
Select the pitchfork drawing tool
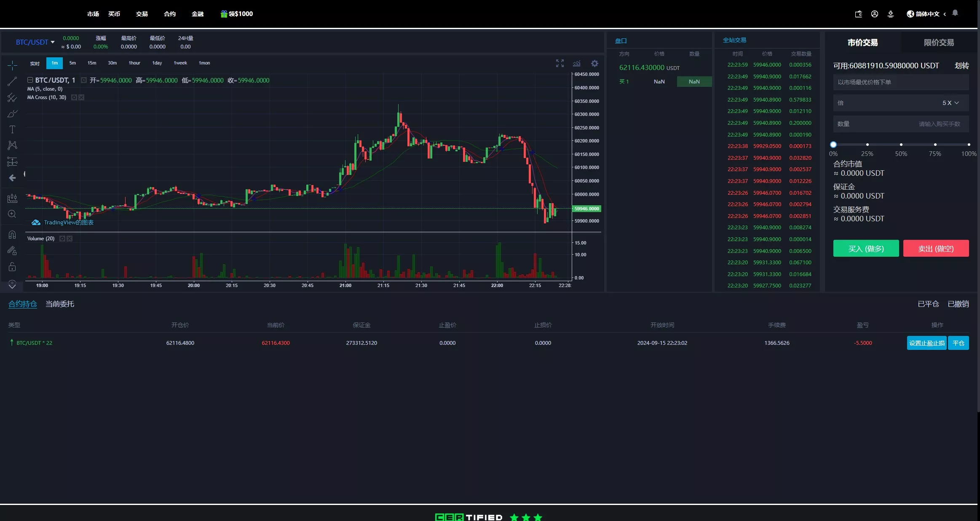click(x=12, y=98)
